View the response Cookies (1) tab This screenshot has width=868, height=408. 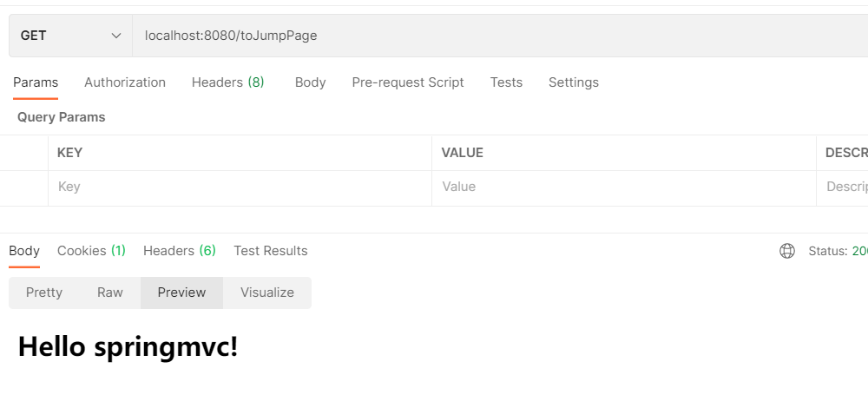(x=91, y=251)
